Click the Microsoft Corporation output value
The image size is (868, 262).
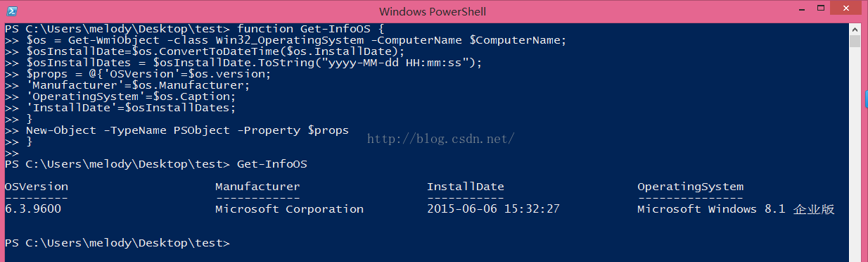pos(289,209)
